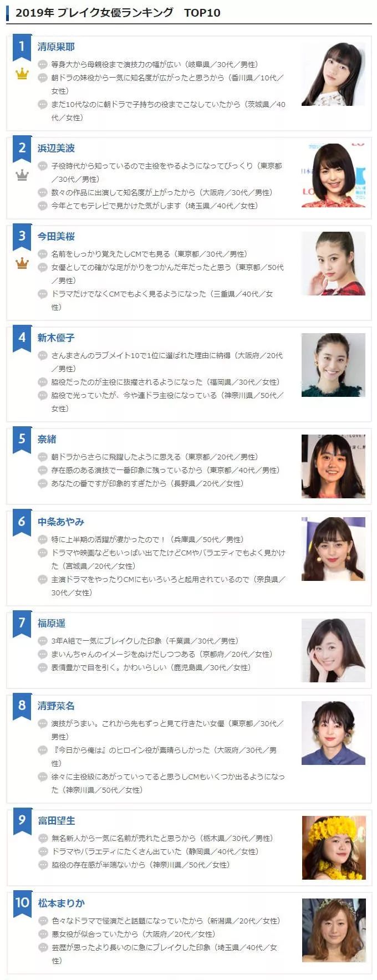Click the first comment bubble icon under 清原果耶
The width and height of the screenshot is (377, 980).
[x=43, y=65]
